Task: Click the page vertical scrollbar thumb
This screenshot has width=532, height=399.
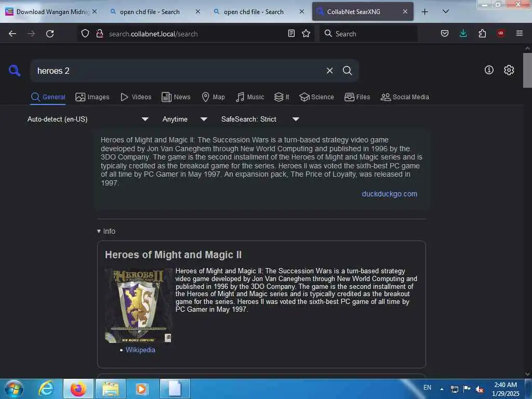Action: coord(527,70)
